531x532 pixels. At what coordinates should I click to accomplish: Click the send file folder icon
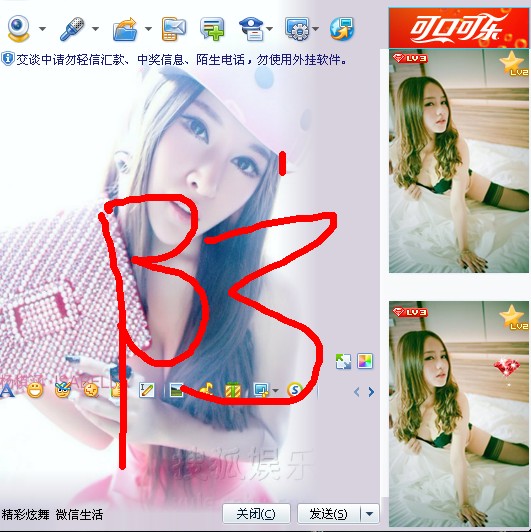(125, 30)
